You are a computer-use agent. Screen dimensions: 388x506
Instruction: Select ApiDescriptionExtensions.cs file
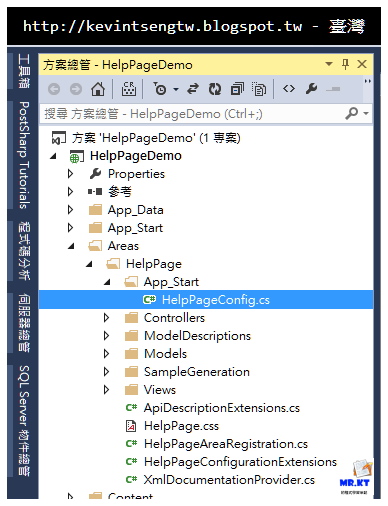tap(222, 408)
